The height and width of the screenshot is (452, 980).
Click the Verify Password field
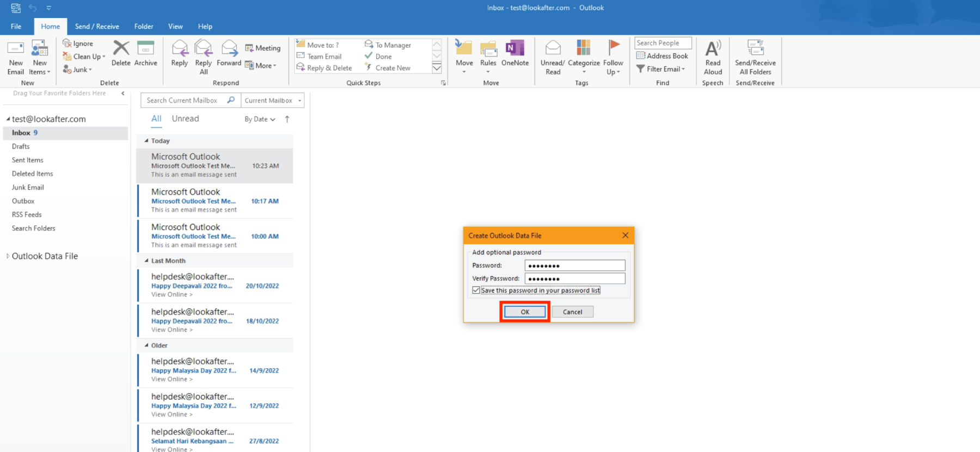tap(574, 278)
